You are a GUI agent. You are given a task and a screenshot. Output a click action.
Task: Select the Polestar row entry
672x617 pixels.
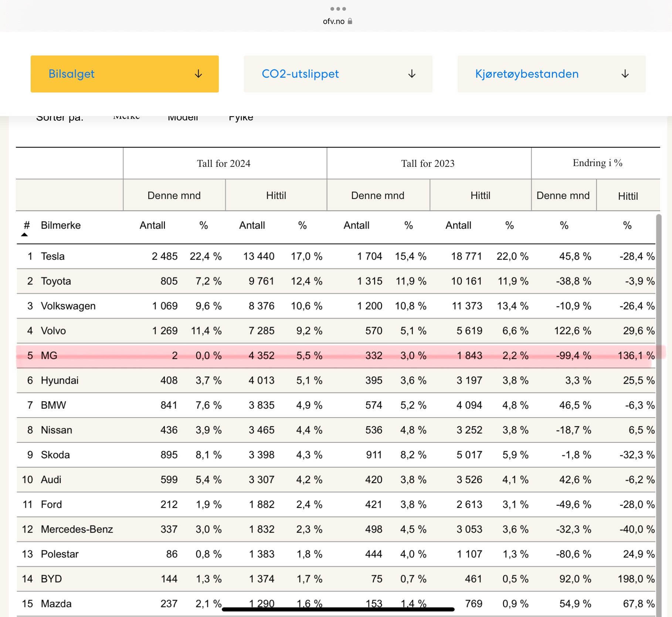click(336, 554)
